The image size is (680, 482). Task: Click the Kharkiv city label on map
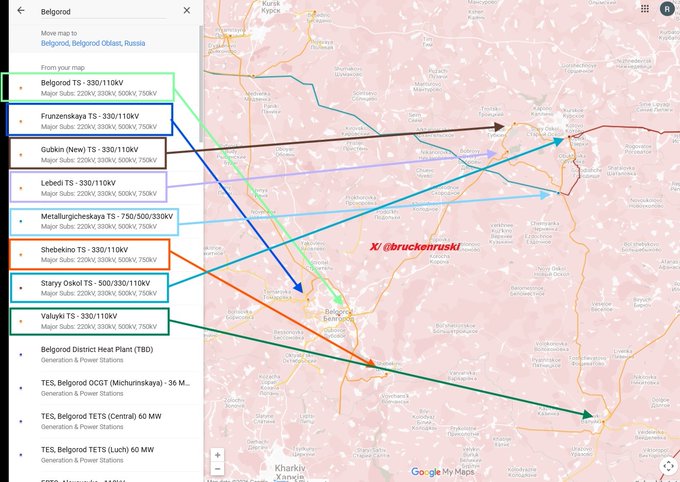point(290,472)
